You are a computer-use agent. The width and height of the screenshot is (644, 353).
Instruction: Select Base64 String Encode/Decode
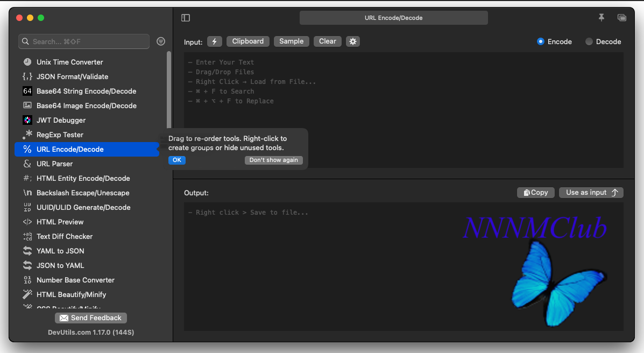(86, 91)
